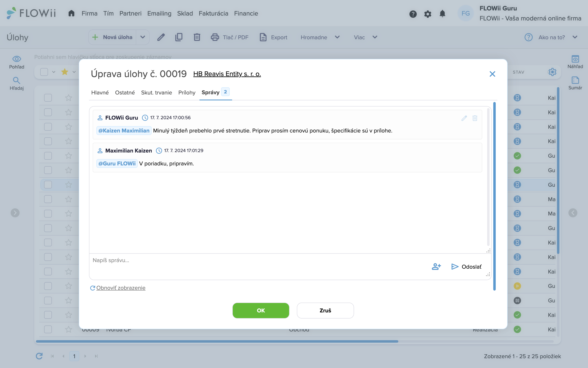Open the star filter dropdown arrow
This screenshot has width=588, height=368.
tap(74, 72)
